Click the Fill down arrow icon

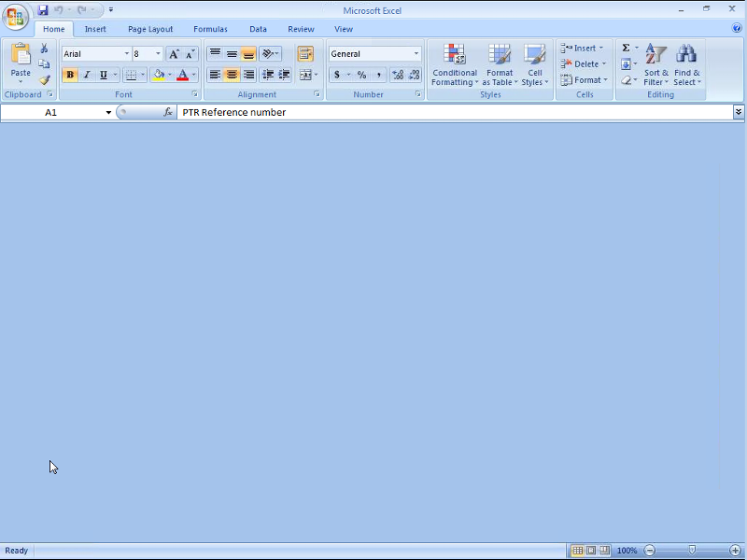pyautogui.click(x=626, y=63)
